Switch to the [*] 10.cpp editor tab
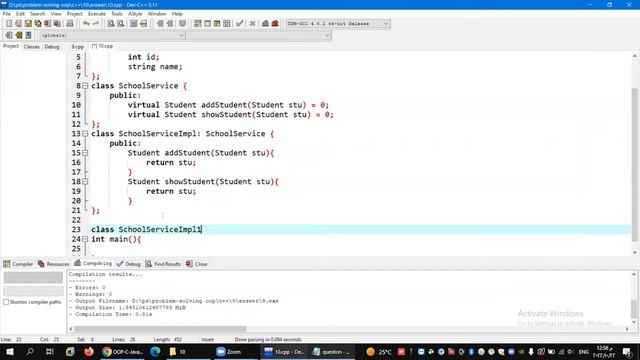The width and height of the screenshot is (640, 360). (102, 46)
